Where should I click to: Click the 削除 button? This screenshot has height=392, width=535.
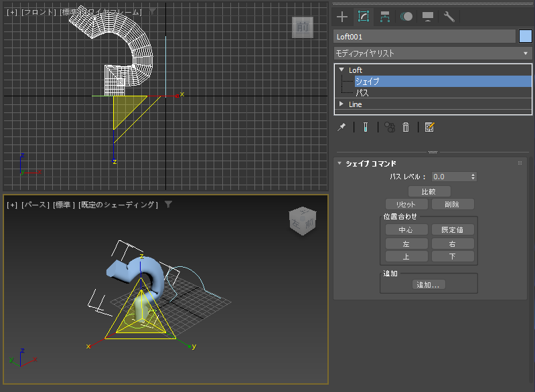pos(453,205)
